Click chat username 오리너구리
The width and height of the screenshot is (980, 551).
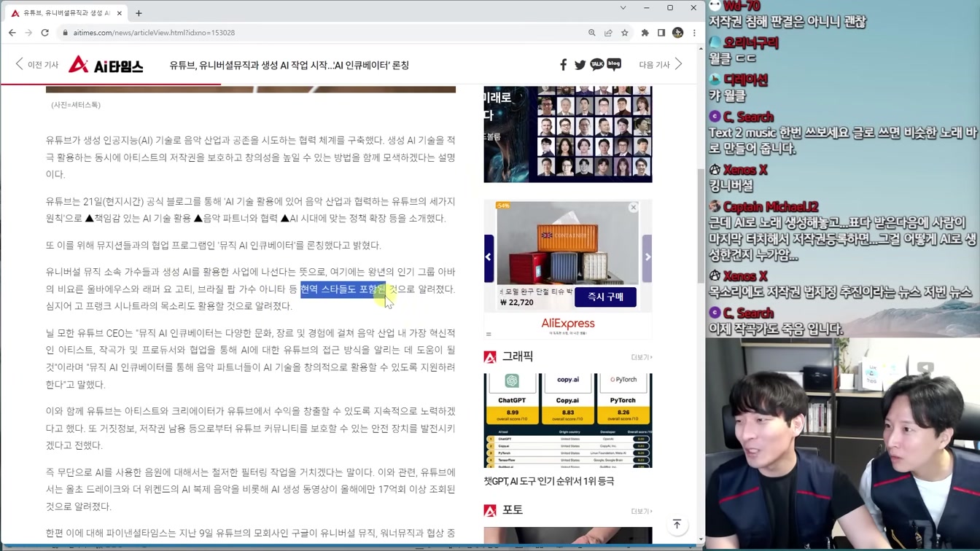(x=750, y=43)
